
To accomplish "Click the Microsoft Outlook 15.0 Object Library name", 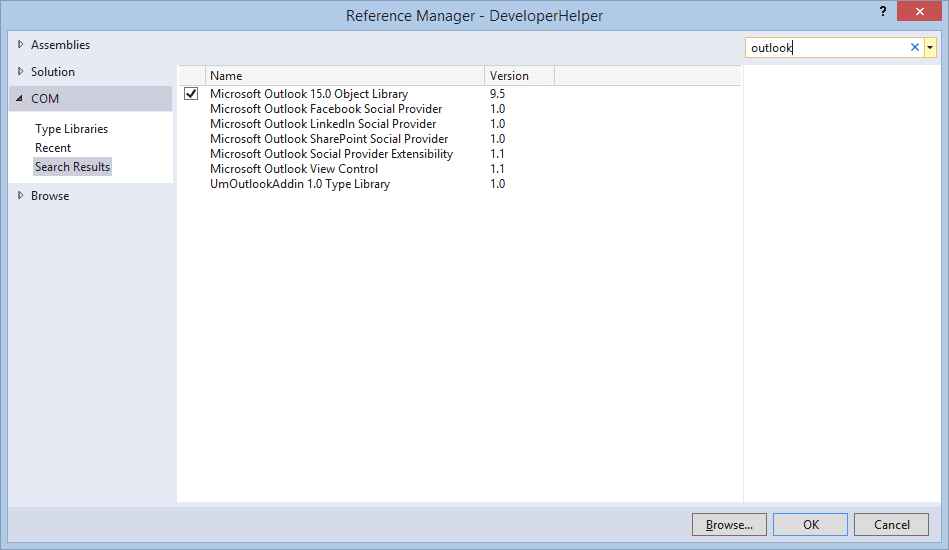I will click(x=309, y=94).
